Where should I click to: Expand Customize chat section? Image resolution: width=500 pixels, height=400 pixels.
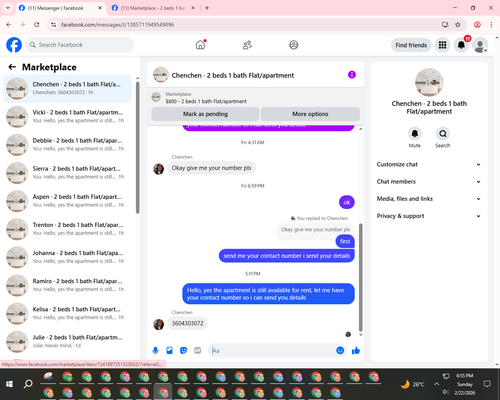tap(429, 164)
